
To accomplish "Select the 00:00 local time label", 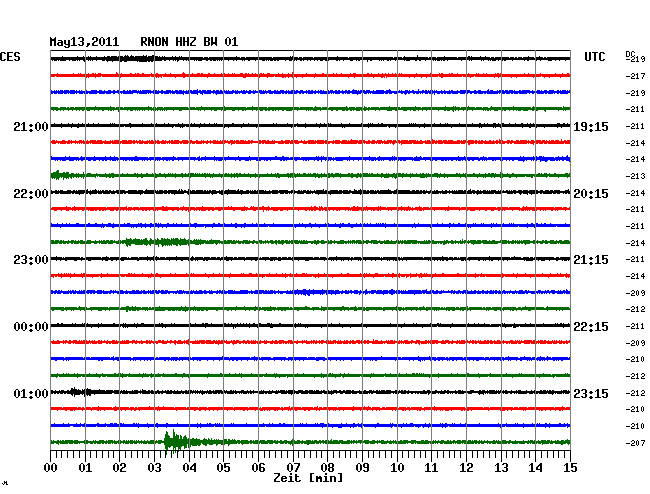I will [x=31, y=327].
